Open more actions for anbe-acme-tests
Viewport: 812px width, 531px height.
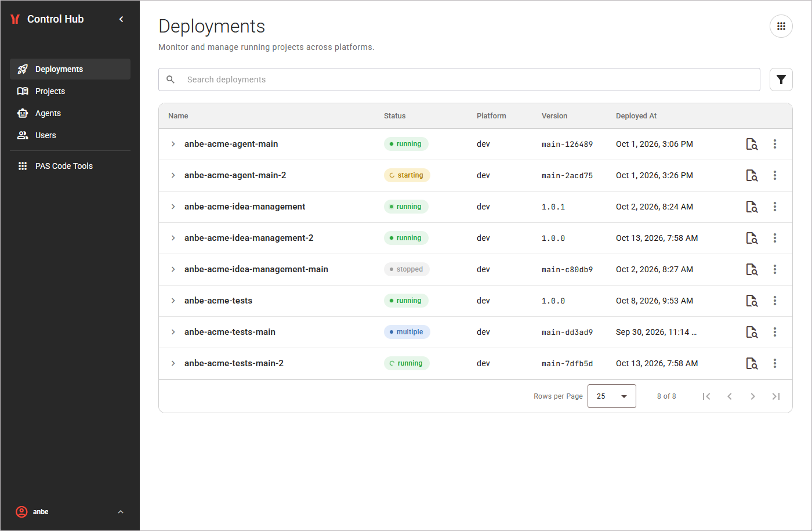pyautogui.click(x=775, y=301)
